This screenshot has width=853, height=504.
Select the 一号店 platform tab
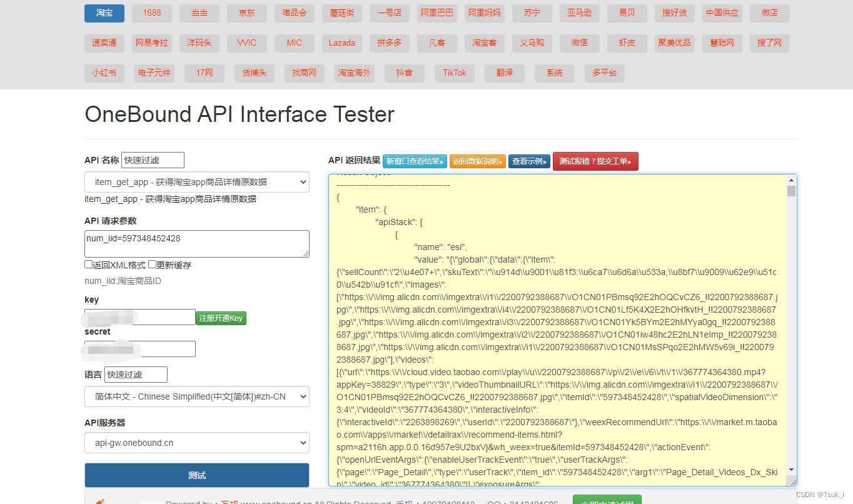[390, 13]
